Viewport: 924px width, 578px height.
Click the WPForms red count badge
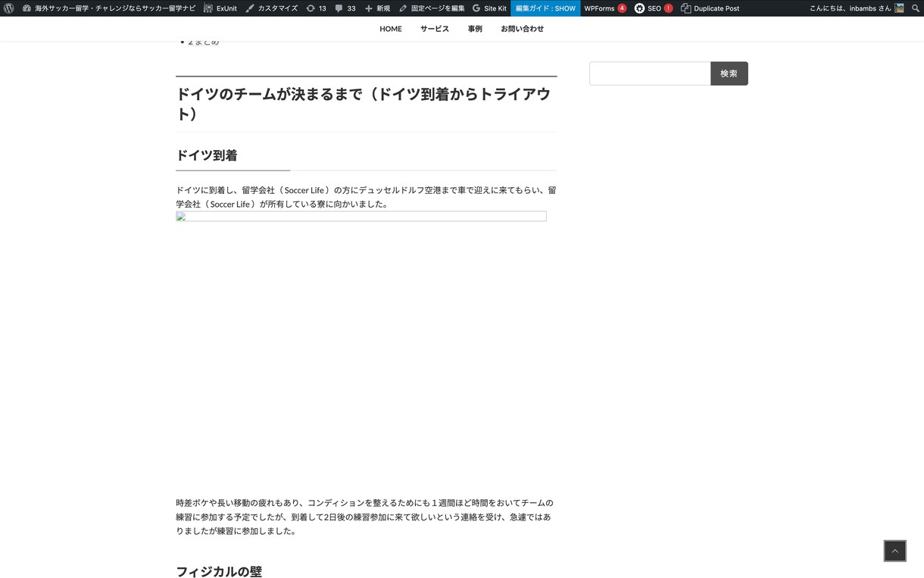622,8
